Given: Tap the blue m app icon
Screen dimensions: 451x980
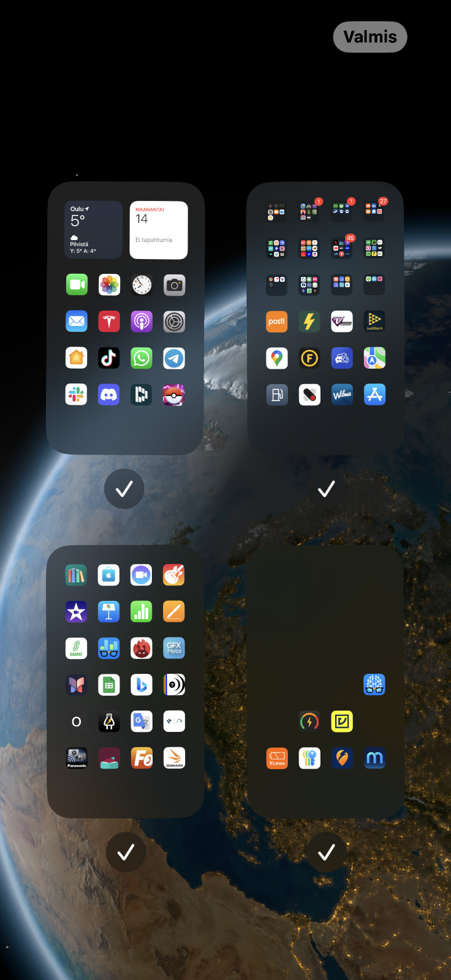Looking at the screenshot, I should [x=374, y=758].
